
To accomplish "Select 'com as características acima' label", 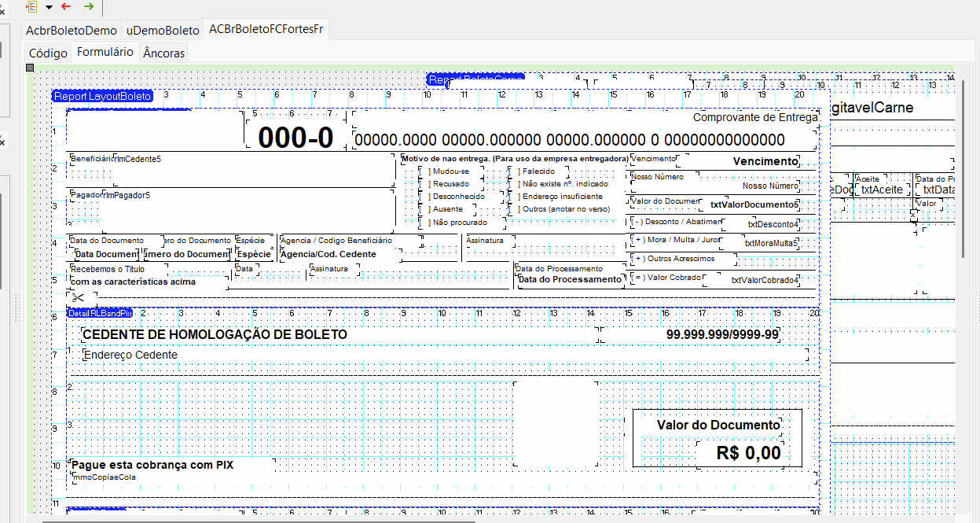I will pos(134,282).
